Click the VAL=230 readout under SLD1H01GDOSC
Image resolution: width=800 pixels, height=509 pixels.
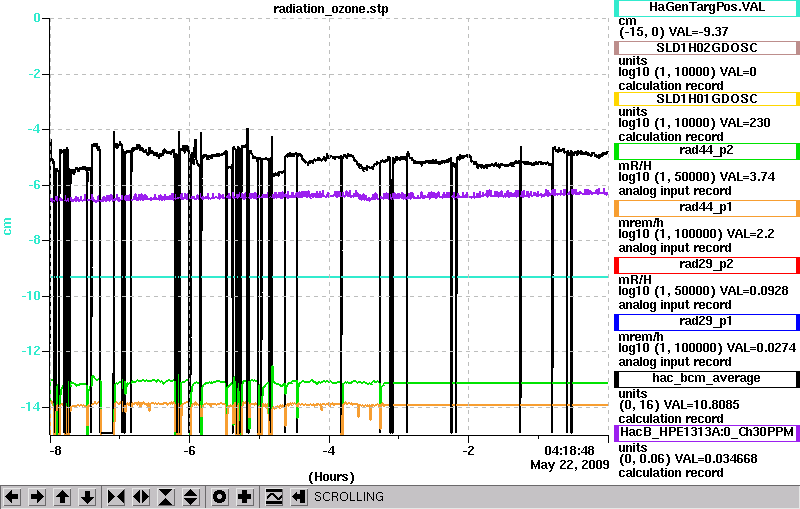click(745, 123)
